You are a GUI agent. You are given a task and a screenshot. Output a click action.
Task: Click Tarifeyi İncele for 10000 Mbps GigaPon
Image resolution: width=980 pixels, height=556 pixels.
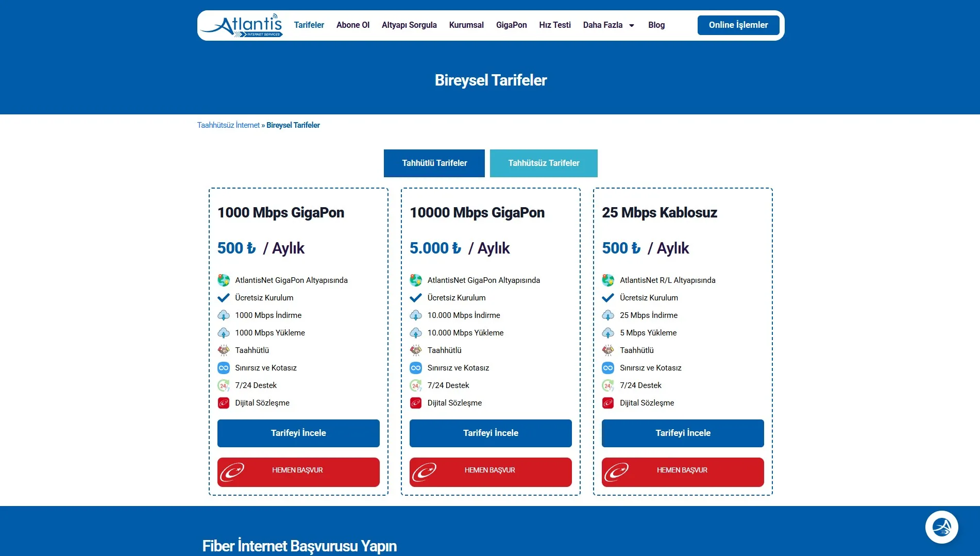click(491, 433)
